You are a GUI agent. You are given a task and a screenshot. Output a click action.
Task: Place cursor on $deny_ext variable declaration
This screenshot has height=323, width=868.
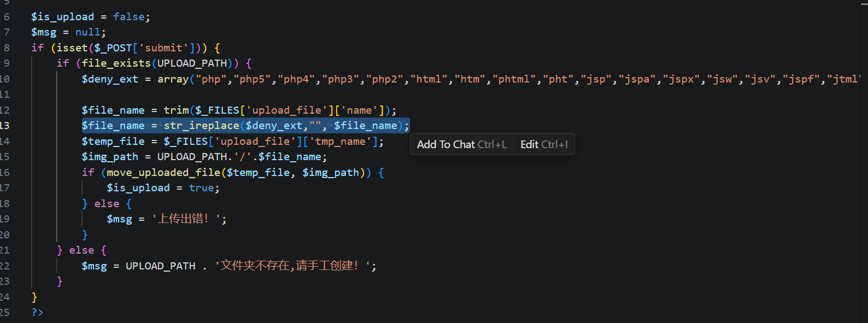click(x=110, y=79)
